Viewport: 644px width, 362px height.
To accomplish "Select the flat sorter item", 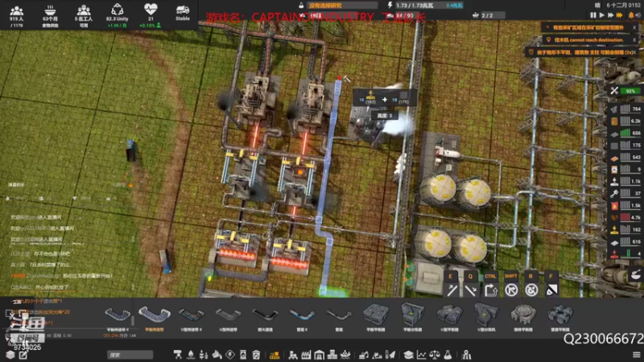I will [412, 318].
